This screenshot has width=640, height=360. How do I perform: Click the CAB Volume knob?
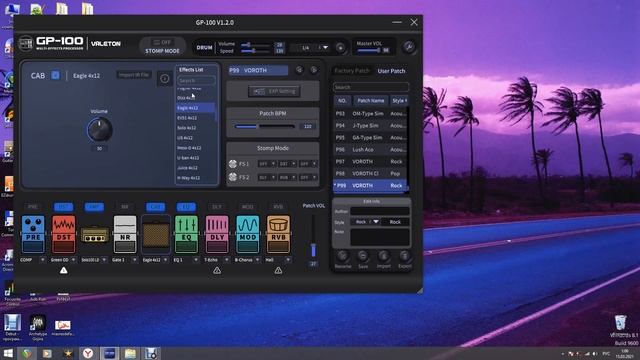[100, 130]
